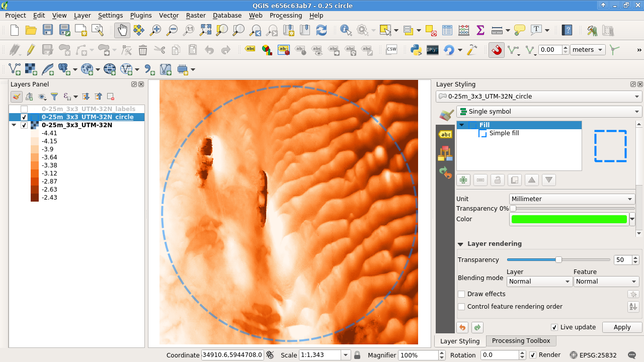644x362 pixels.
Task: Open a project using the folder icon
Action: tap(31, 30)
